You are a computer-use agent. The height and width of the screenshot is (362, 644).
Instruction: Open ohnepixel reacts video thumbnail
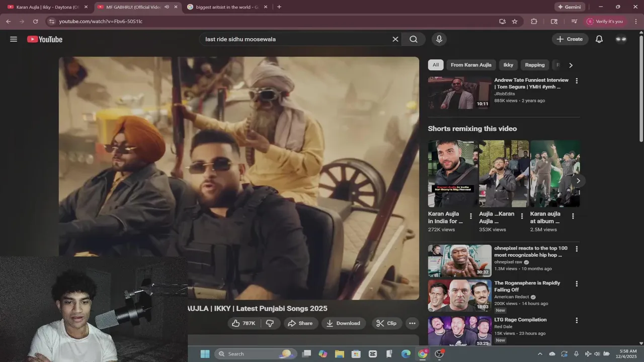459,261
